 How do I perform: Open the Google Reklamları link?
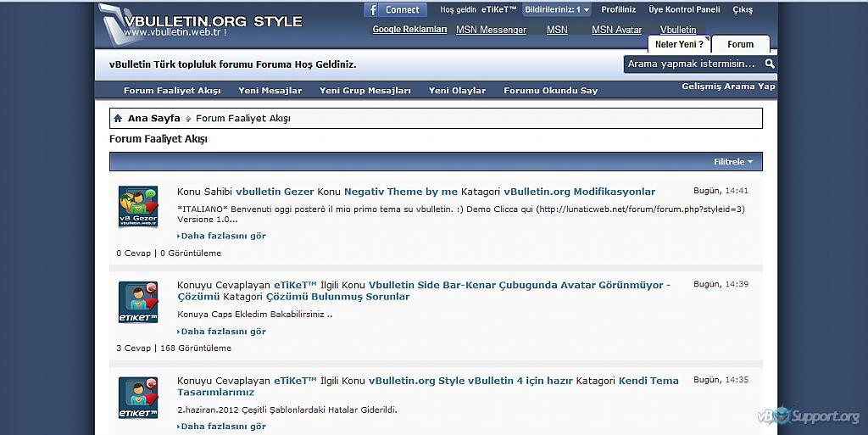point(409,30)
